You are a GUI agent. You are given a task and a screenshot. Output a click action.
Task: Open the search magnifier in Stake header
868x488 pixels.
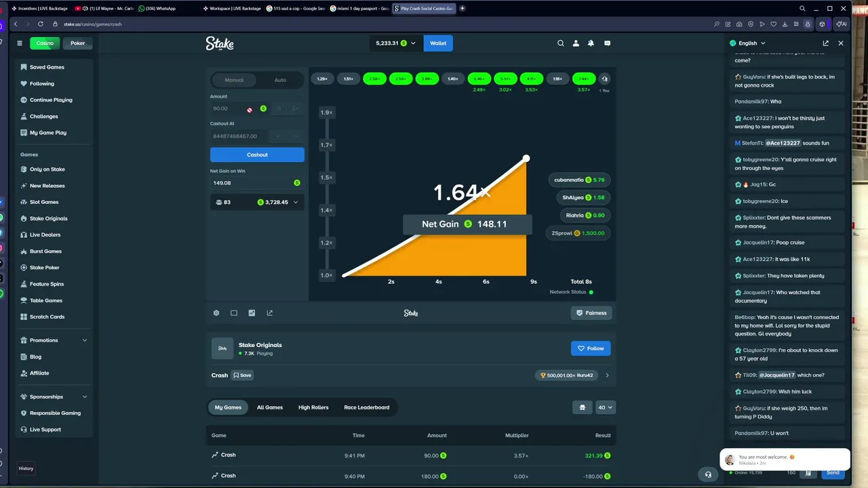tap(561, 43)
